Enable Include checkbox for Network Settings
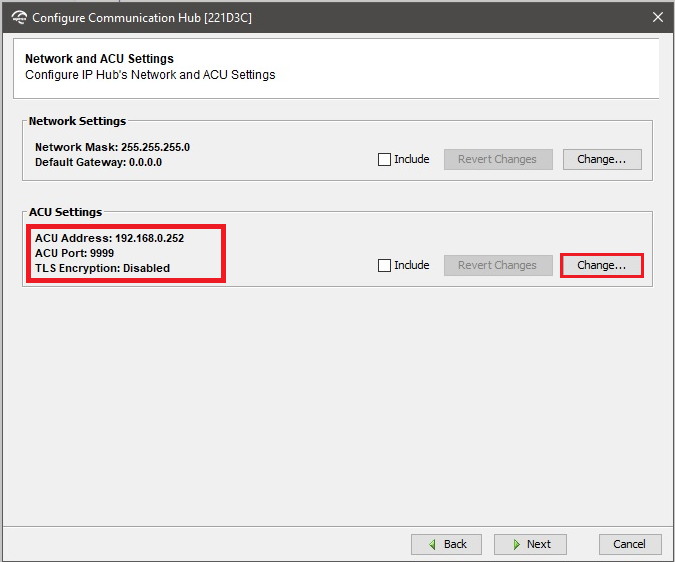Viewport: 675px width, 562px height. pyautogui.click(x=385, y=159)
